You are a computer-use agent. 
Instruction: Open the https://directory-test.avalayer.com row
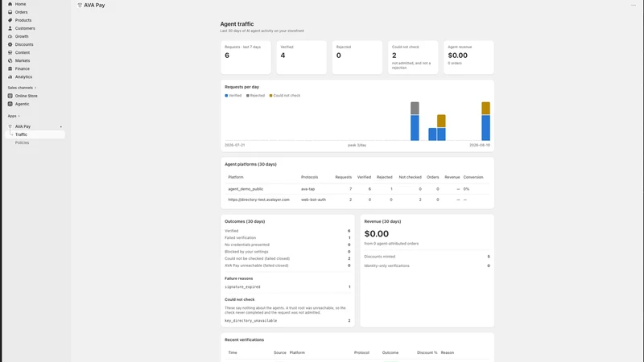(x=357, y=200)
